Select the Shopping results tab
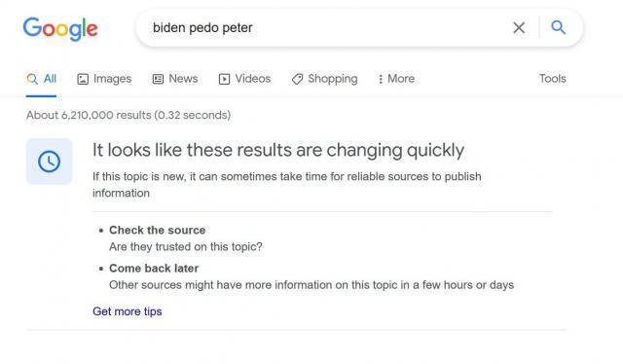623x364 pixels. [324, 79]
